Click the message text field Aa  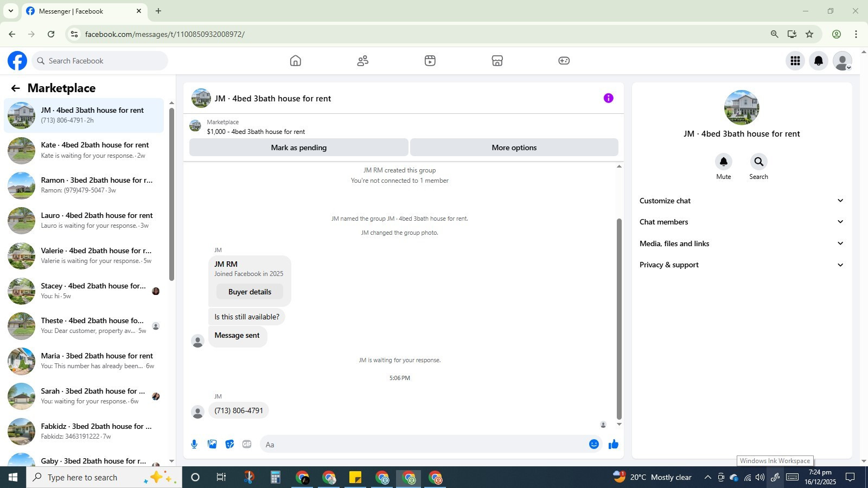tap(423, 445)
